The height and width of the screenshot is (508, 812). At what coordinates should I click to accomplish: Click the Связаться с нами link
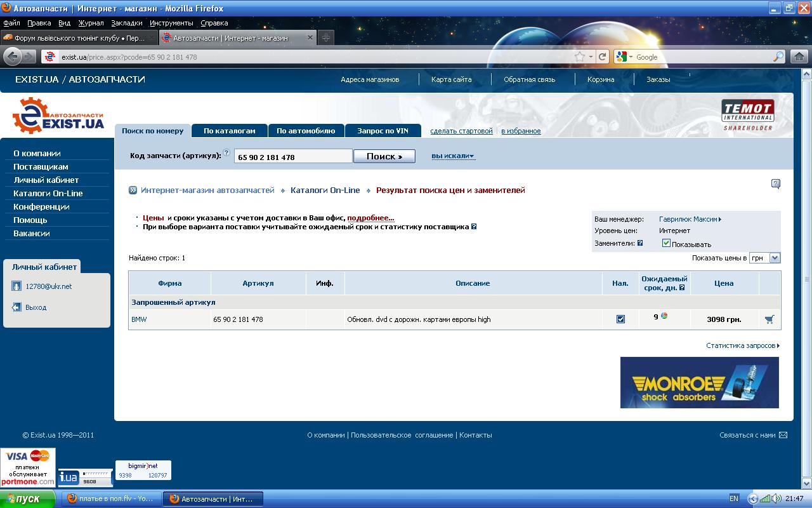pyautogui.click(x=747, y=435)
